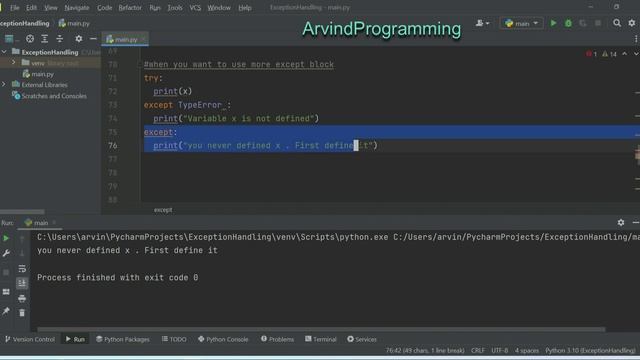Open the Edit menu
Viewport: 640px width, 360px height.
click(x=31, y=7)
